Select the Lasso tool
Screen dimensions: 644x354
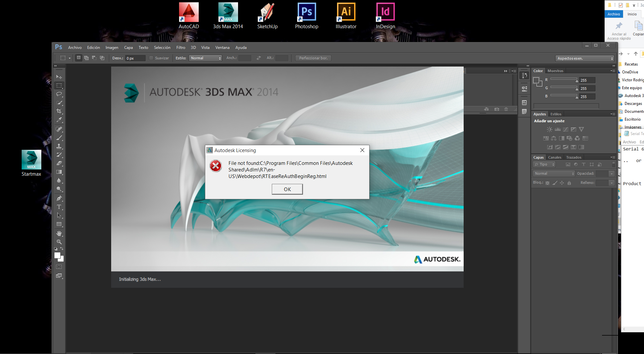pos(59,94)
